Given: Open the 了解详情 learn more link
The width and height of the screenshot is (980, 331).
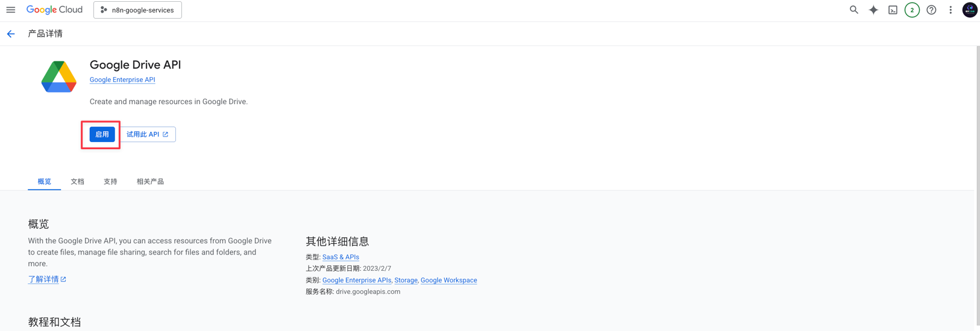Looking at the screenshot, I should [47, 279].
